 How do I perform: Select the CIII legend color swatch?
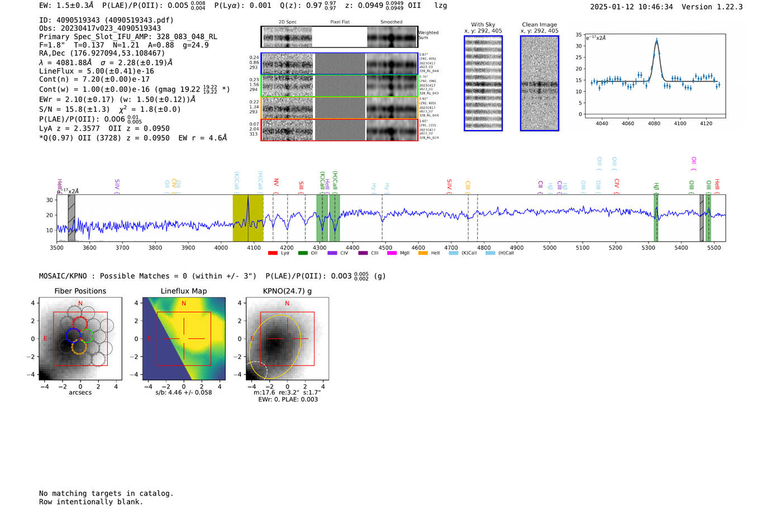click(x=363, y=253)
